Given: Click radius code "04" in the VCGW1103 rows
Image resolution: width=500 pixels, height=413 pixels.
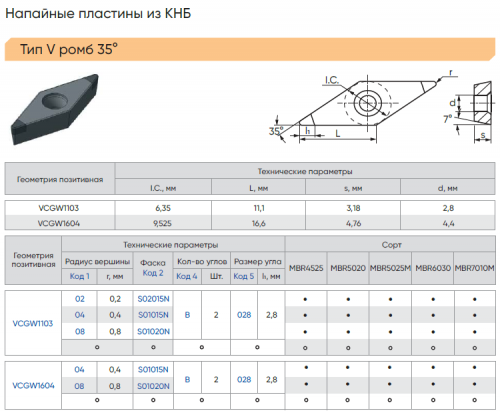Looking at the screenshot, I should (x=80, y=315).
